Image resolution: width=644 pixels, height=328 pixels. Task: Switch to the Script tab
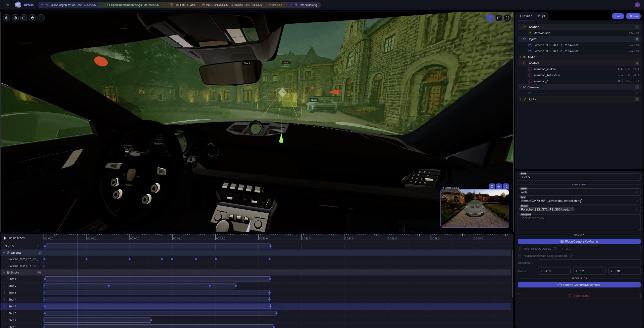coord(541,16)
